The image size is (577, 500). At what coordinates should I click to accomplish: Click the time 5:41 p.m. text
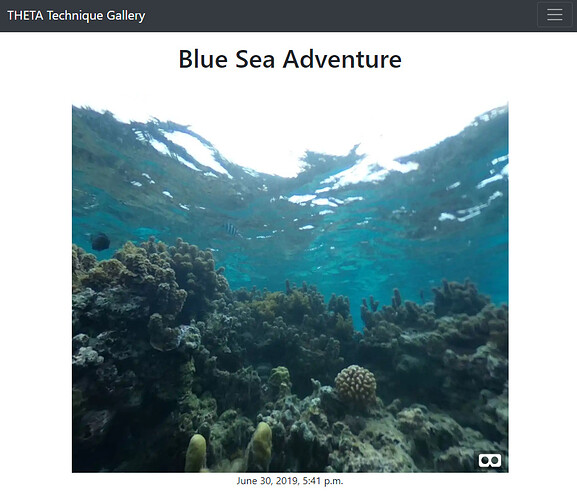(x=323, y=481)
